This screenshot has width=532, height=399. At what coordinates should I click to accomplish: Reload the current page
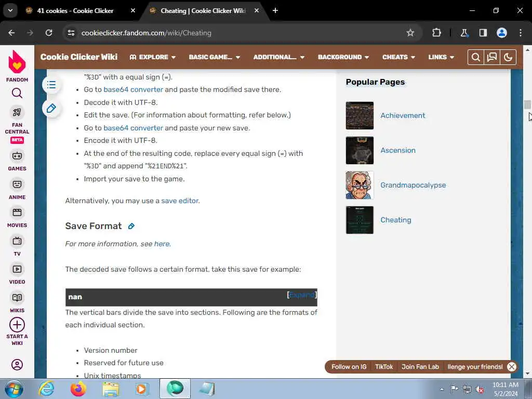coord(49,33)
